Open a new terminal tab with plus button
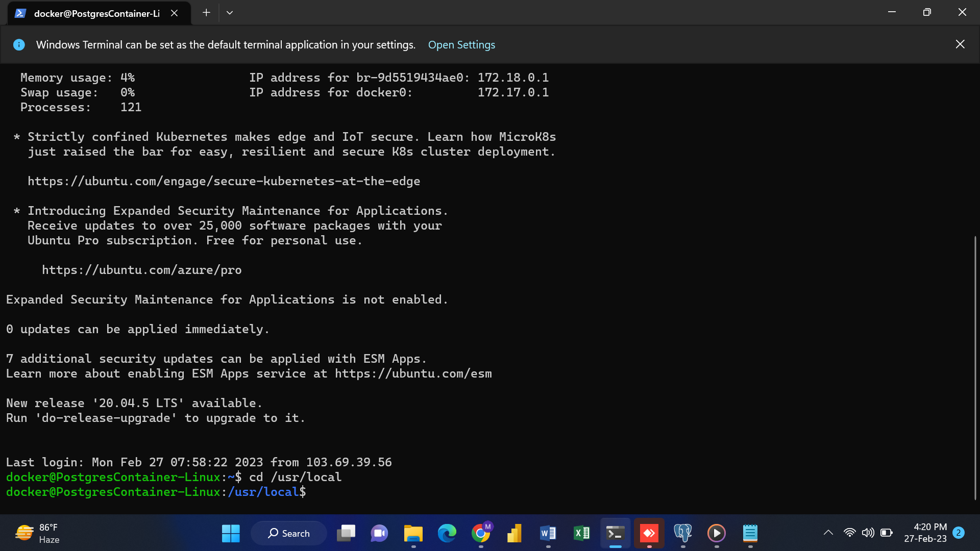 (206, 13)
